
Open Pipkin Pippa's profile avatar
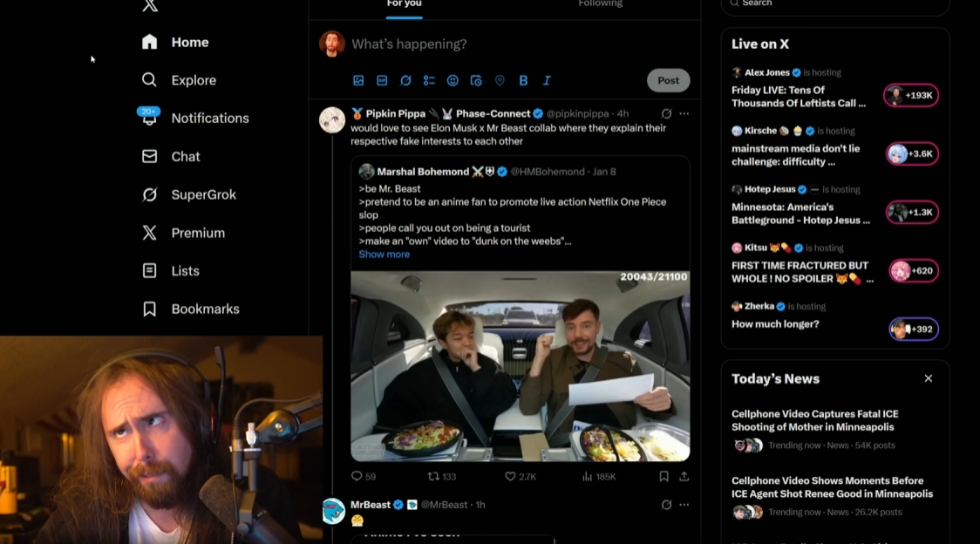pos(332,120)
